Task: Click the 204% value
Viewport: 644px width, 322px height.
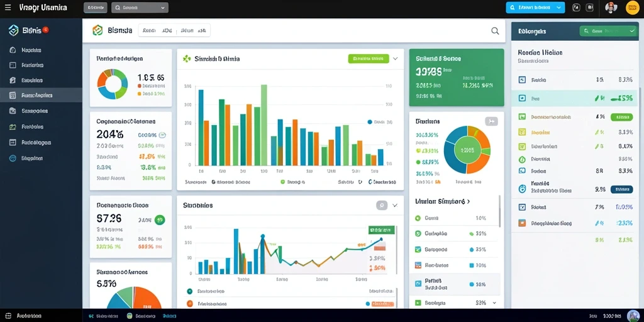Action: pyautogui.click(x=109, y=135)
